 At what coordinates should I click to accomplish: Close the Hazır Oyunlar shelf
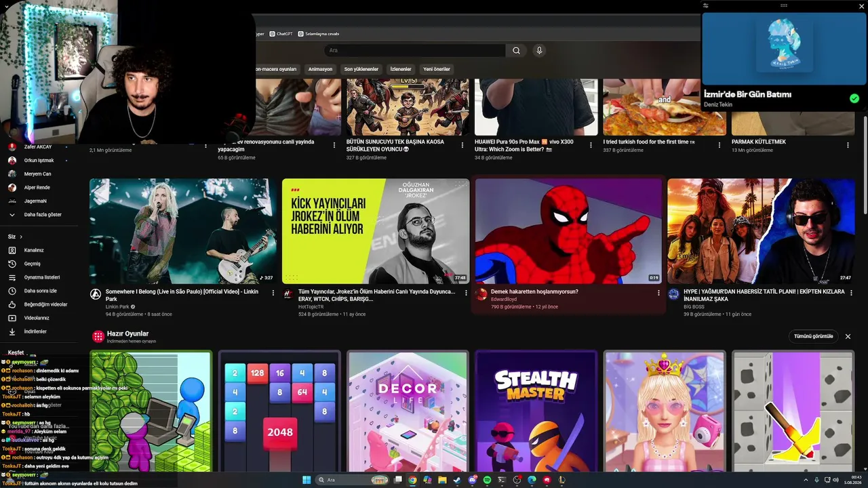click(x=848, y=336)
